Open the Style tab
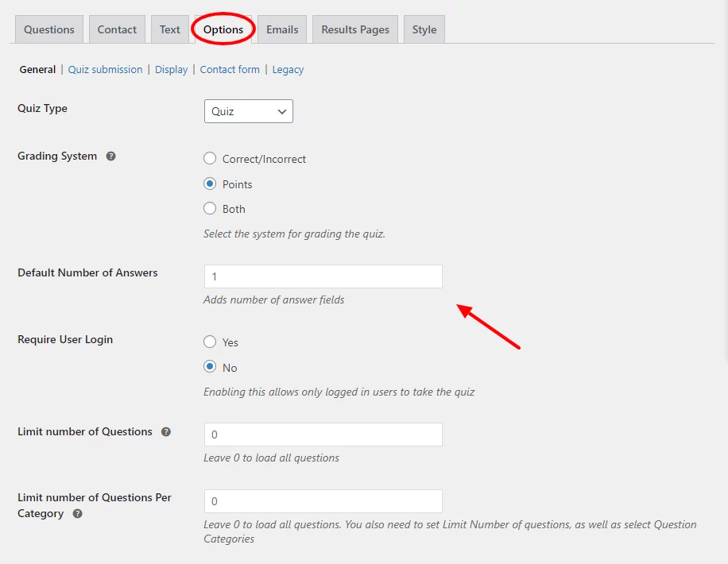The height and width of the screenshot is (564, 728). pyautogui.click(x=424, y=29)
